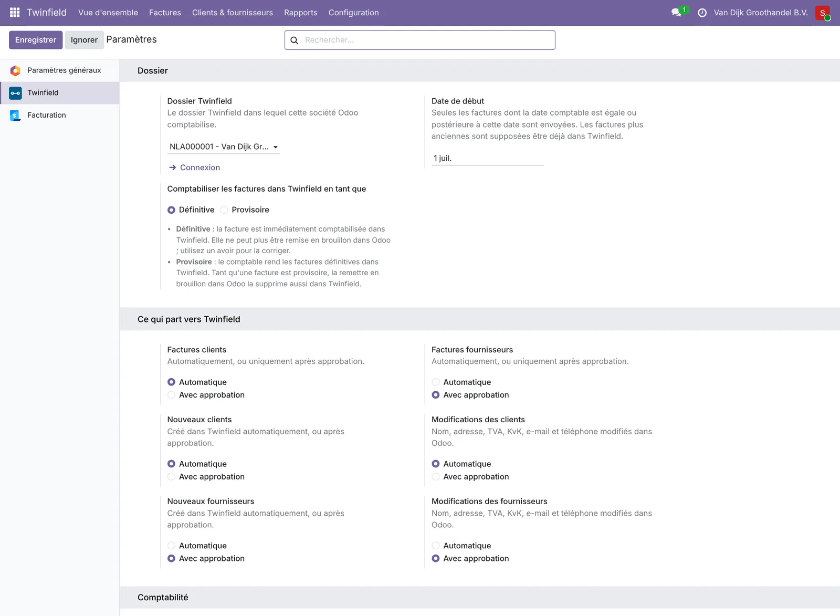Image resolution: width=840 pixels, height=616 pixels.
Task: Open the Clients & fournisseurs menu
Action: pyautogui.click(x=233, y=13)
